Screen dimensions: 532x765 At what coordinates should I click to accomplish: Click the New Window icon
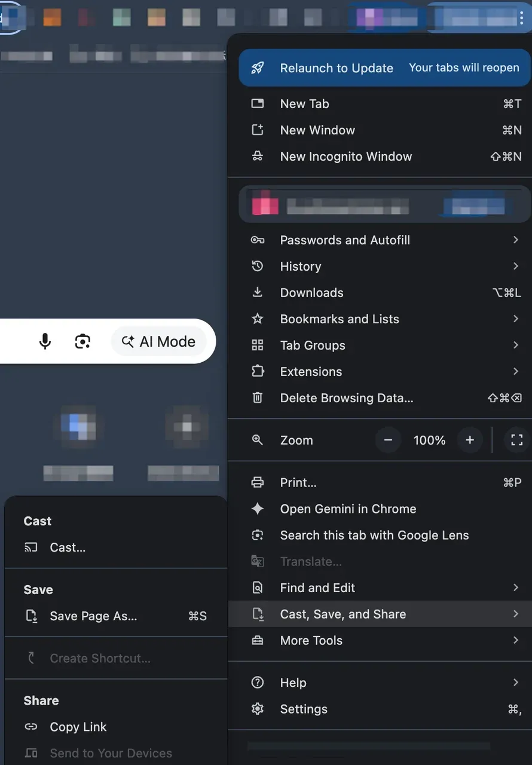click(258, 130)
